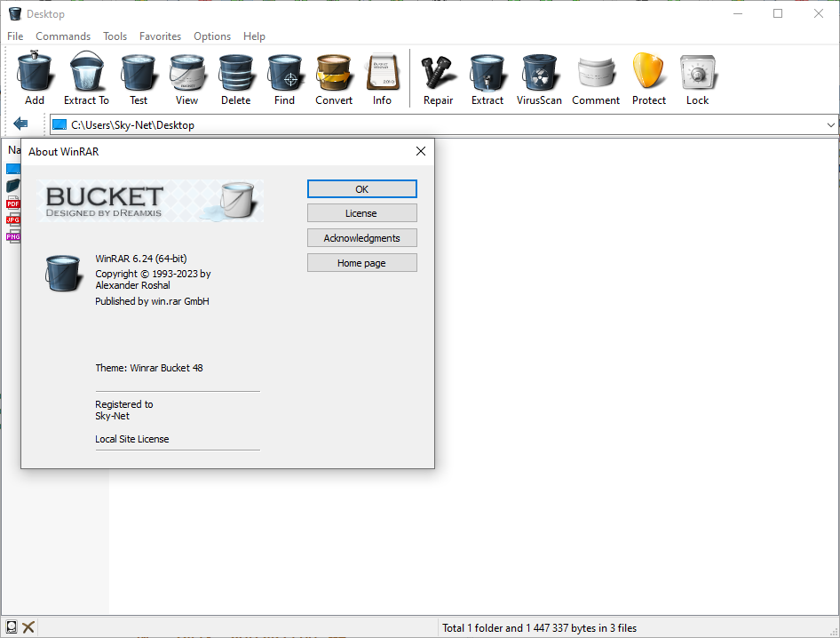Image resolution: width=840 pixels, height=638 pixels.
Task: Click the License button
Action: point(362,213)
